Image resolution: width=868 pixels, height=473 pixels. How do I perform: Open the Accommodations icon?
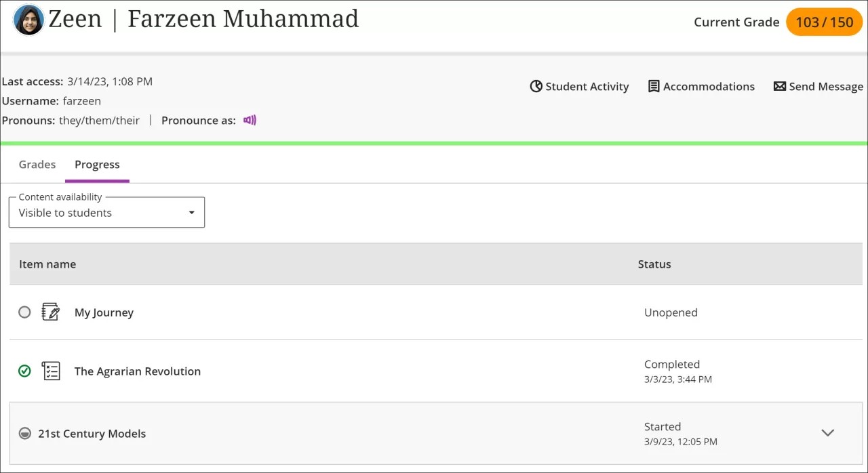pos(654,86)
